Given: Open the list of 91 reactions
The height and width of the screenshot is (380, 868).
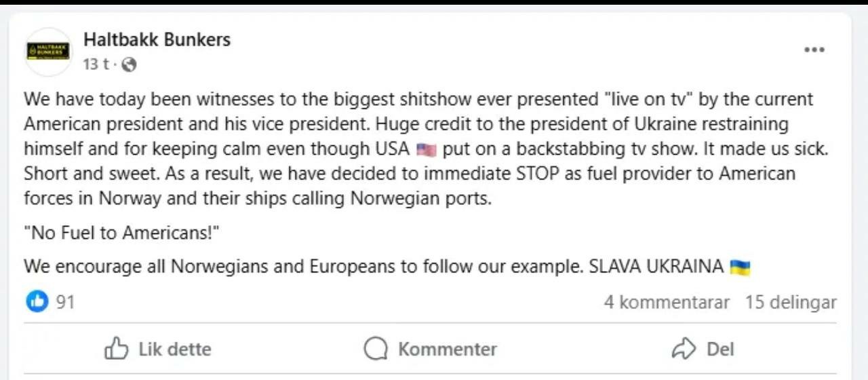Looking at the screenshot, I should (65, 302).
